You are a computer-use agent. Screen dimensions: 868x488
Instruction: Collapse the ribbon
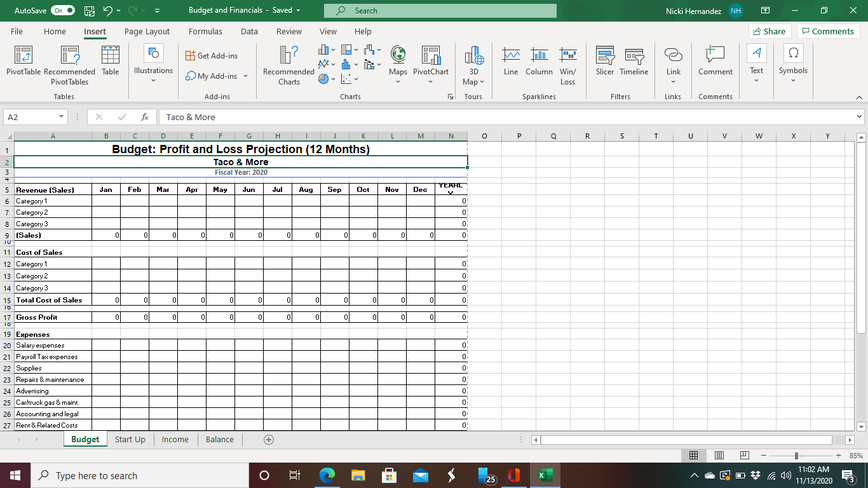tap(859, 97)
